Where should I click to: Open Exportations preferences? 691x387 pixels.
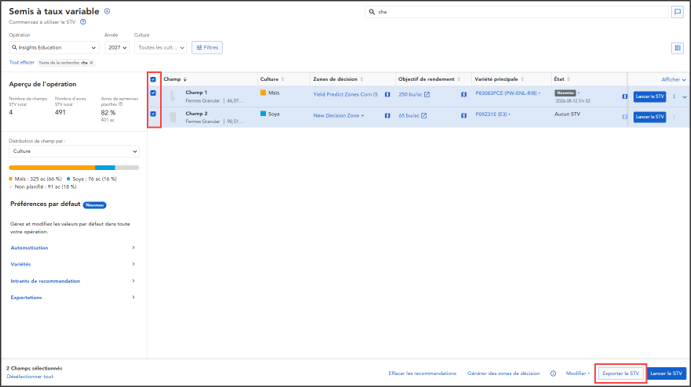pyautogui.click(x=73, y=298)
